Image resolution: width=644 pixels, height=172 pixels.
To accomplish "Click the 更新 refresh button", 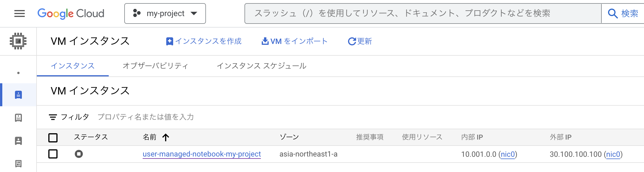I will pos(360,41).
